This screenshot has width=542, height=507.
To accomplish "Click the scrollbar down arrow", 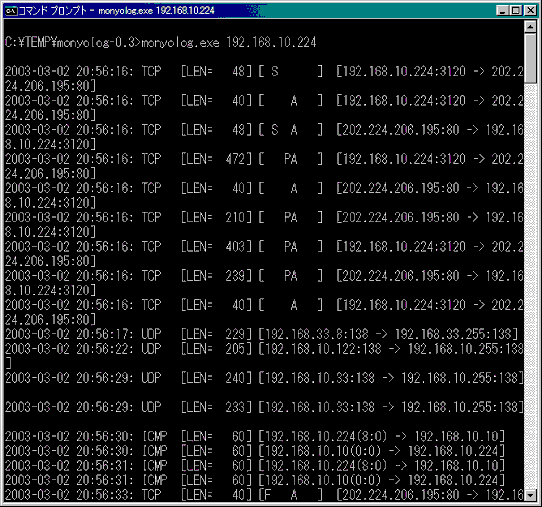I will point(530,495).
